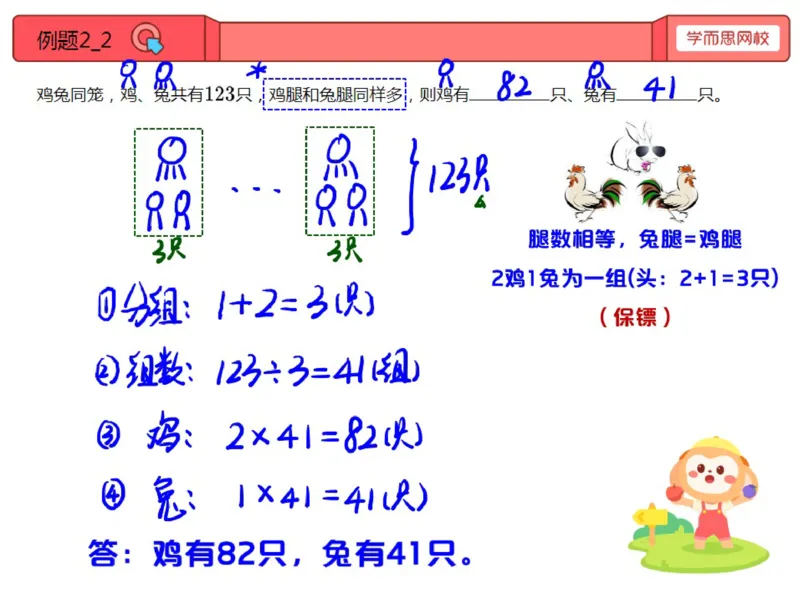Select the problem text 鸡兔同笼
The image size is (800, 600).
70,95
